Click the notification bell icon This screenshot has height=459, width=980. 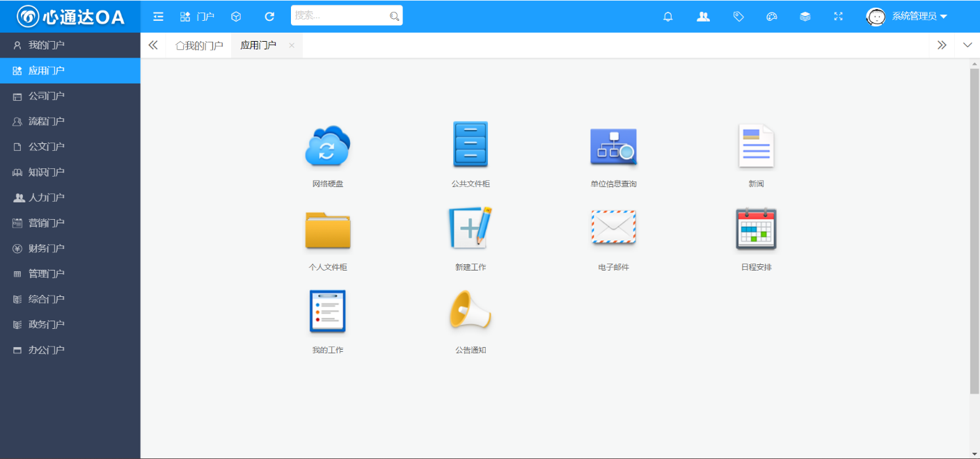pos(668,17)
